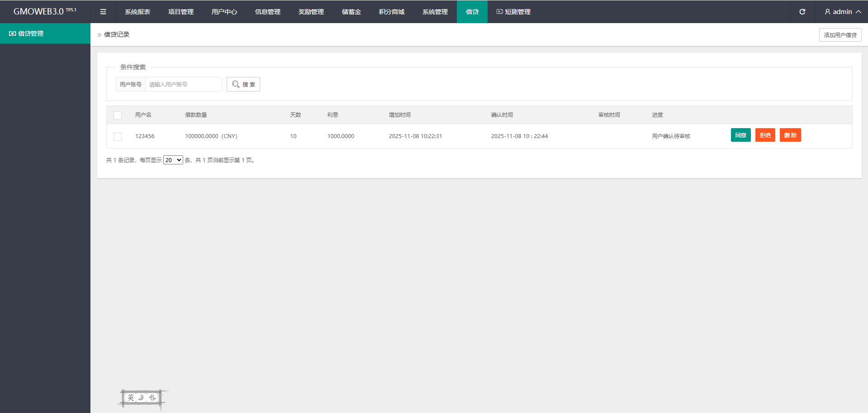Click the 添加用户借贷 button
This screenshot has width=868, height=413.
pyautogui.click(x=840, y=35)
